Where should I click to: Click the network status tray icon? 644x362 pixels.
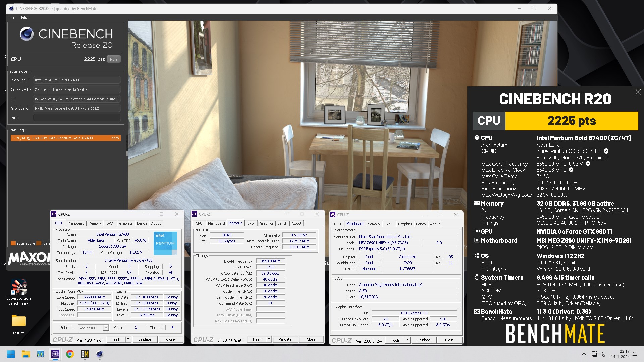tap(594, 354)
